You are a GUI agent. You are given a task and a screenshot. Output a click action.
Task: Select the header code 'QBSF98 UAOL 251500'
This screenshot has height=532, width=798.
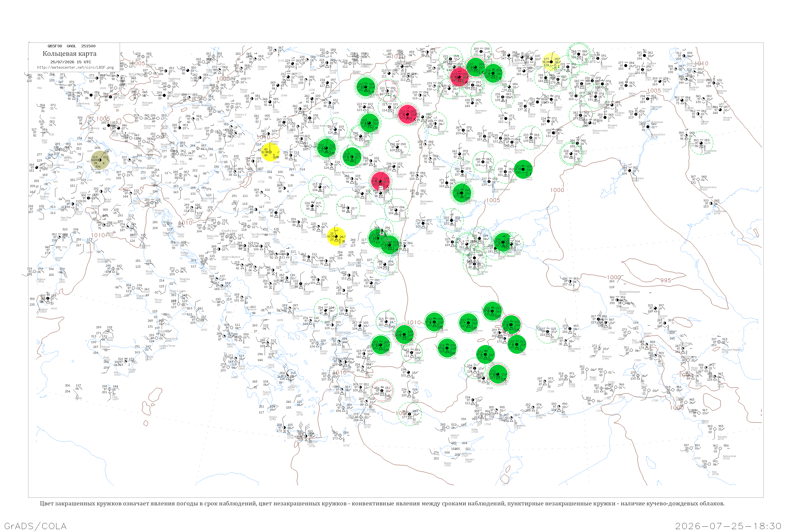point(72,46)
